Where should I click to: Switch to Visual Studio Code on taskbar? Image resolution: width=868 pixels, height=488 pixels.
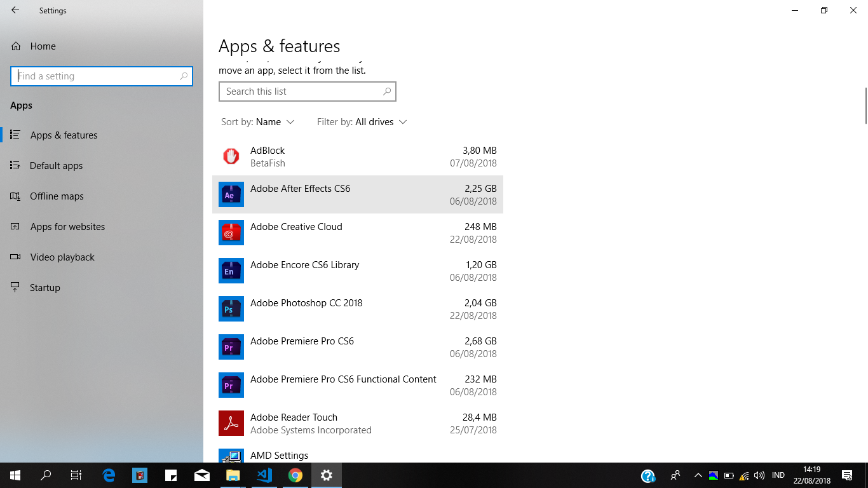[x=264, y=475]
